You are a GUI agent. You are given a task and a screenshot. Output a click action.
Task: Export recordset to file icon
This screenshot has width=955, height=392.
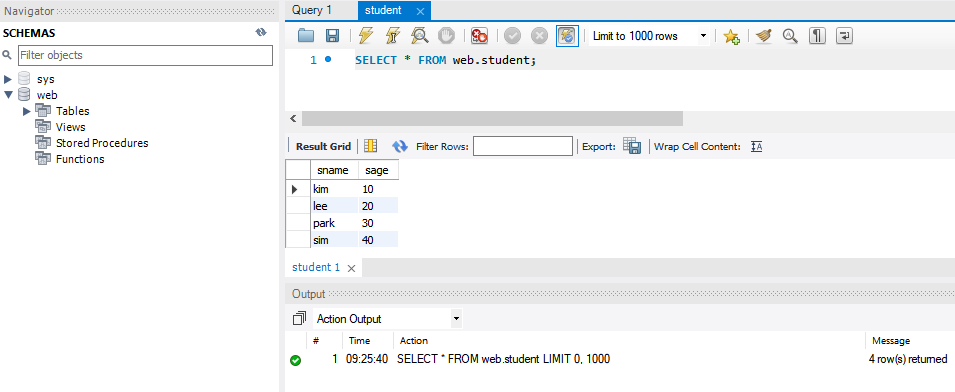[632, 146]
